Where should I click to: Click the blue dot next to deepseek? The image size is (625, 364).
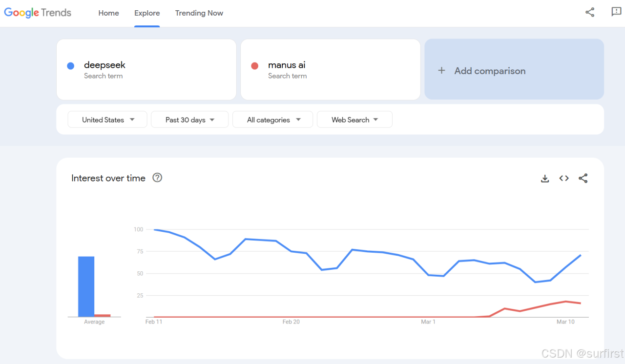click(x=71, y=66)
